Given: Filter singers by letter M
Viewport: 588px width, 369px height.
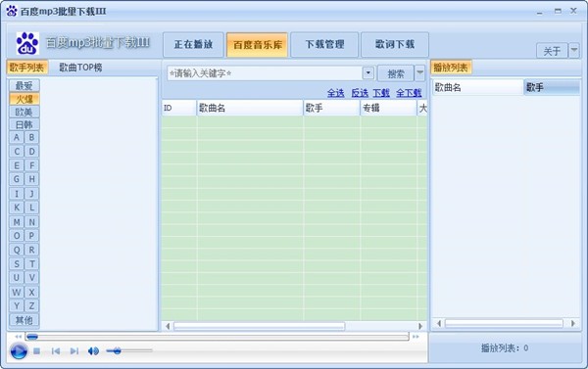Looking at the screenshot, I should (17, 222).
